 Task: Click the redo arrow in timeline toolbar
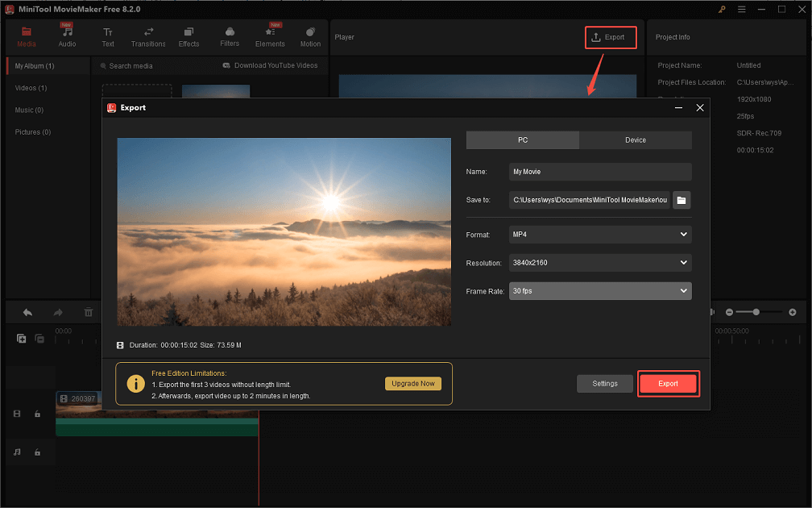click(58, 312)
